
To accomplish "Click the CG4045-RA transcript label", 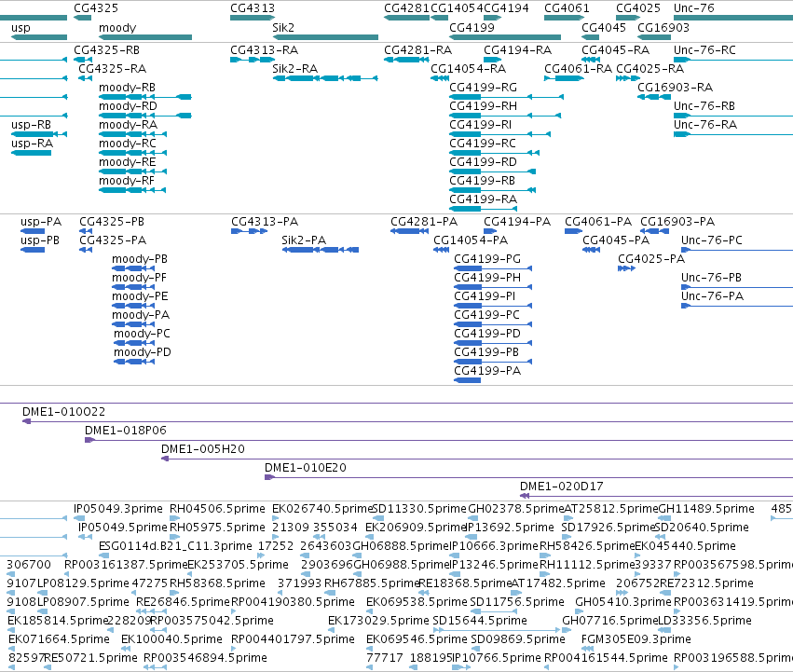I will [x=616, y=50].
